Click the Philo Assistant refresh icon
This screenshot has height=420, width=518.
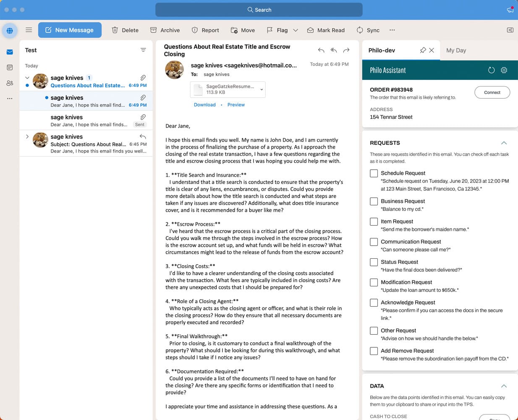(491, 70)
